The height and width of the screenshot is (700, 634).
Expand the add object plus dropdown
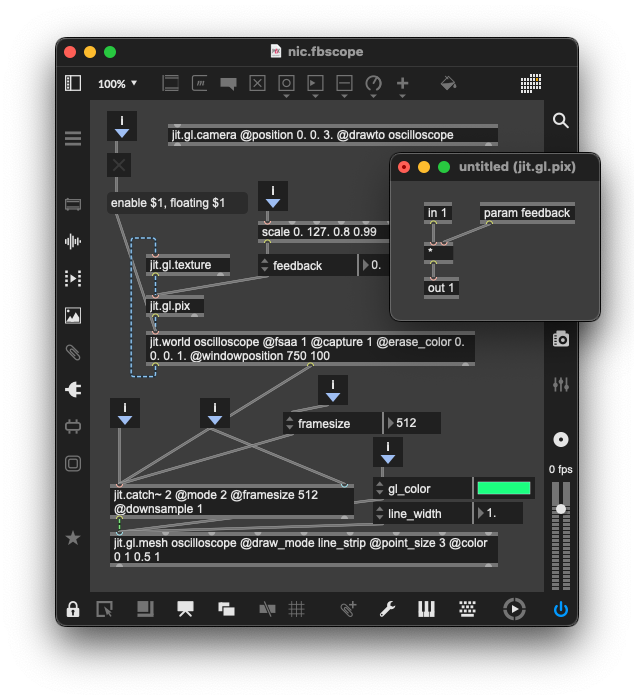pyautogui.click(x=403, y=84)
